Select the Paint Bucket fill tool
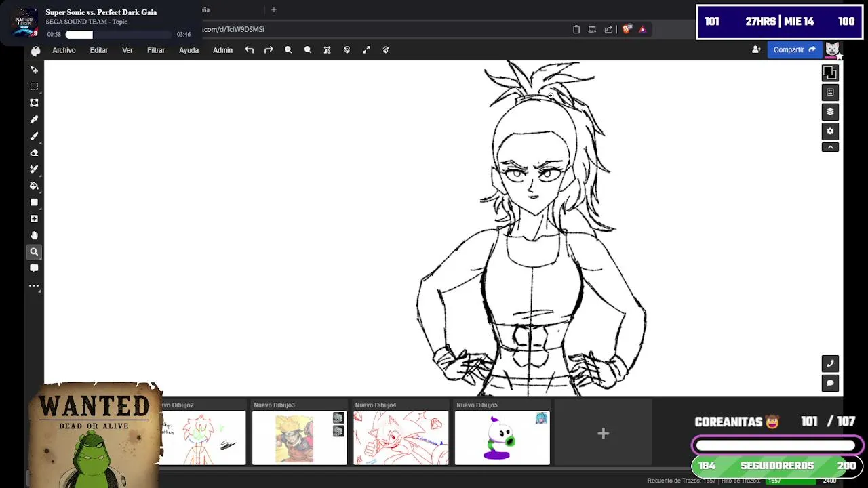Image resolution: width=868 pixels, height=488 pixels. click(x=34, y=186)
